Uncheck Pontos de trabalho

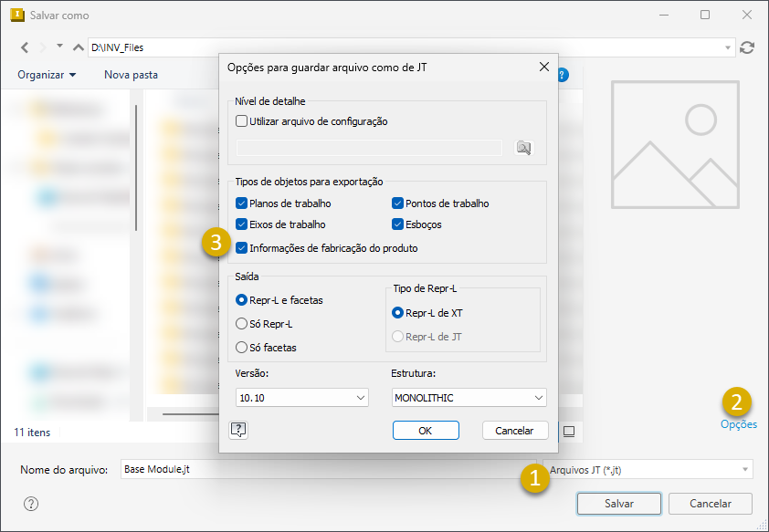397,203
